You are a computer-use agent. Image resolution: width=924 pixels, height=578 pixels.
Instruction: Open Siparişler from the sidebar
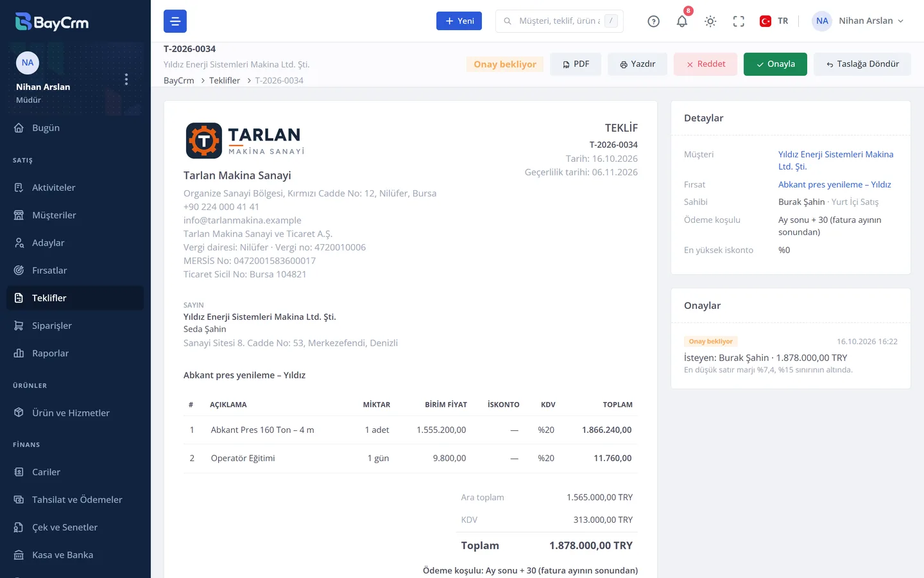[75, 326]
